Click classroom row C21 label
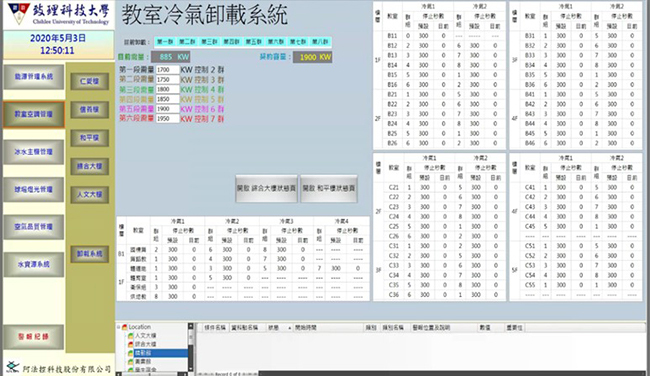650x376 pixels. 393,187
